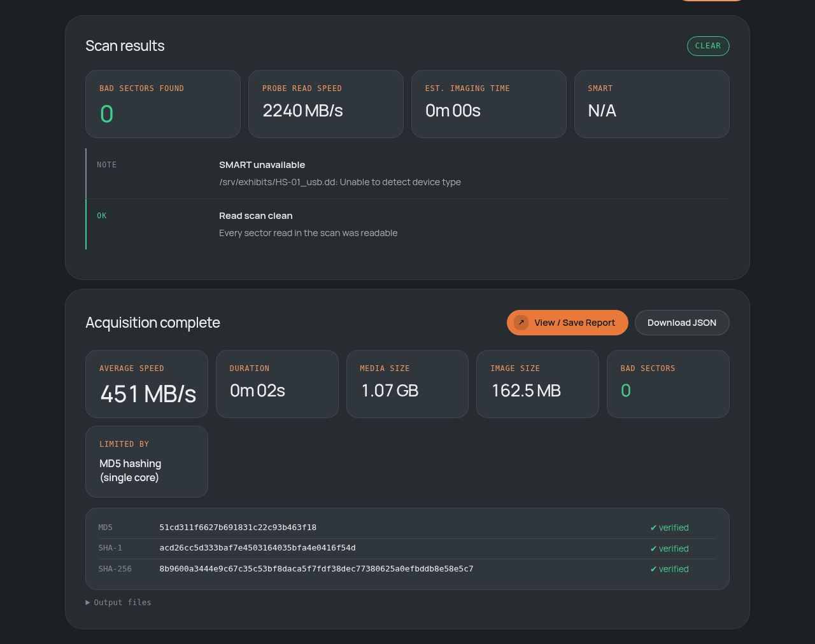The image size is (815, 644).
Task: Click the verified status for SHA-256
Action: 669,569
